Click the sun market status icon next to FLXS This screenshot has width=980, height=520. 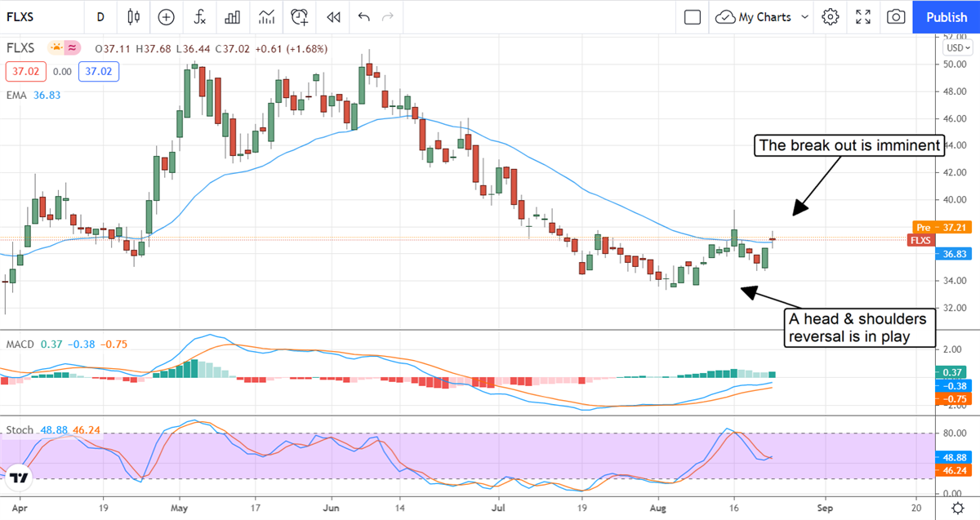tap(56, 48)
